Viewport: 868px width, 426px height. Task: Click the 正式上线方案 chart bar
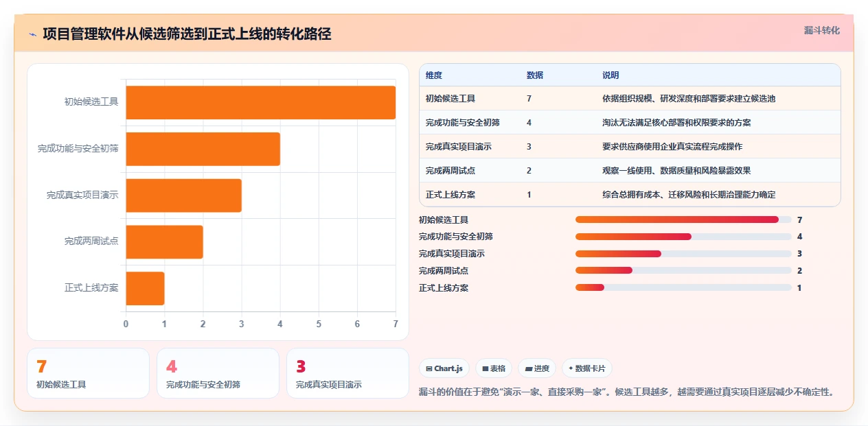146,288
